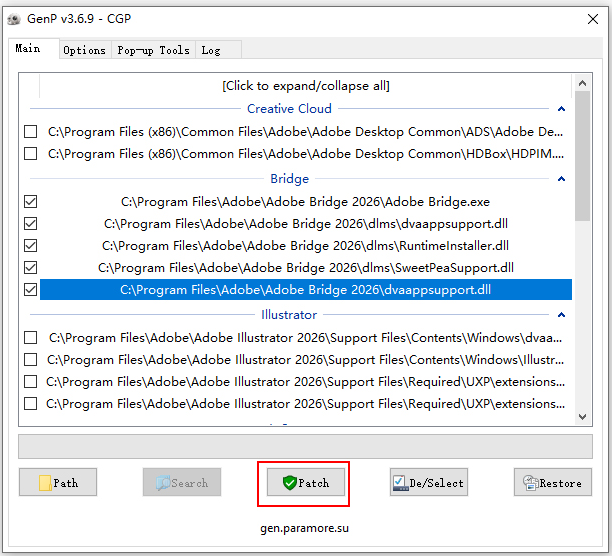Click the greyed-out Search button
Image resolution: width=612 pixels, height=556 pixels.
pos(182,482)
